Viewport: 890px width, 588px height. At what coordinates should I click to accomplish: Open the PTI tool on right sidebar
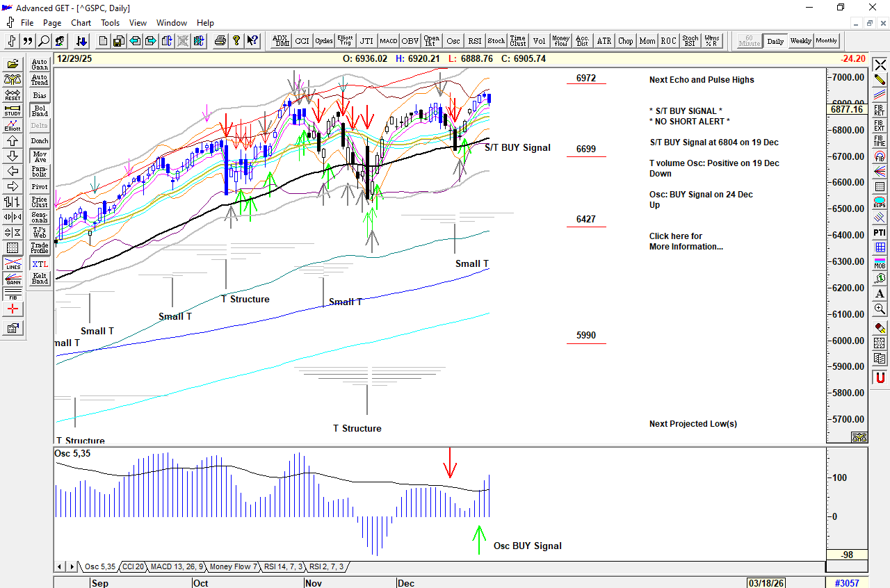880,232
